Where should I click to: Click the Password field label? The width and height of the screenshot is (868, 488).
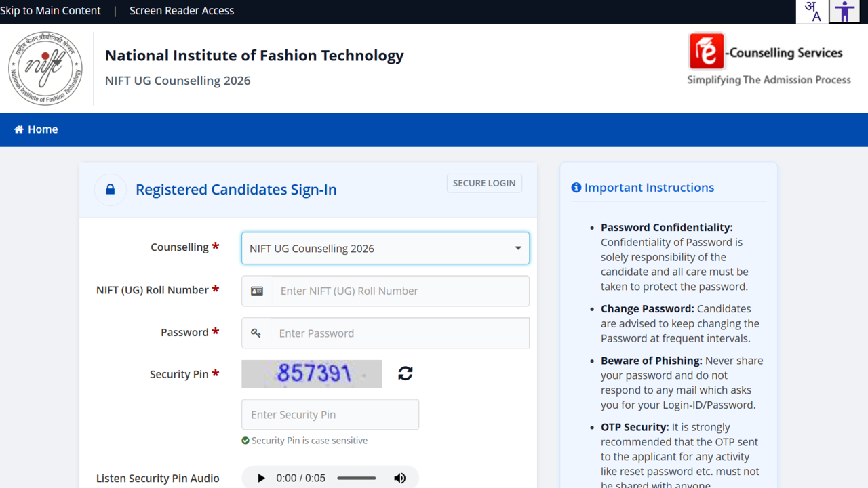184,333
